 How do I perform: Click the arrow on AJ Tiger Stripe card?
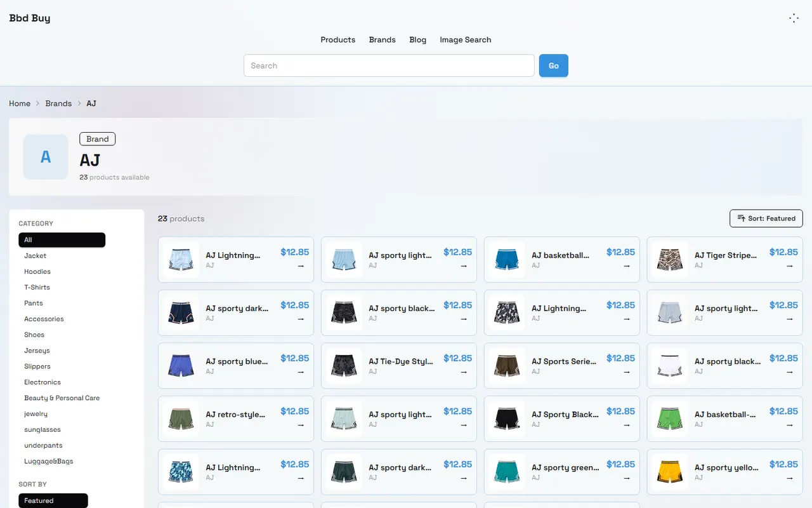tap(790, 266)
